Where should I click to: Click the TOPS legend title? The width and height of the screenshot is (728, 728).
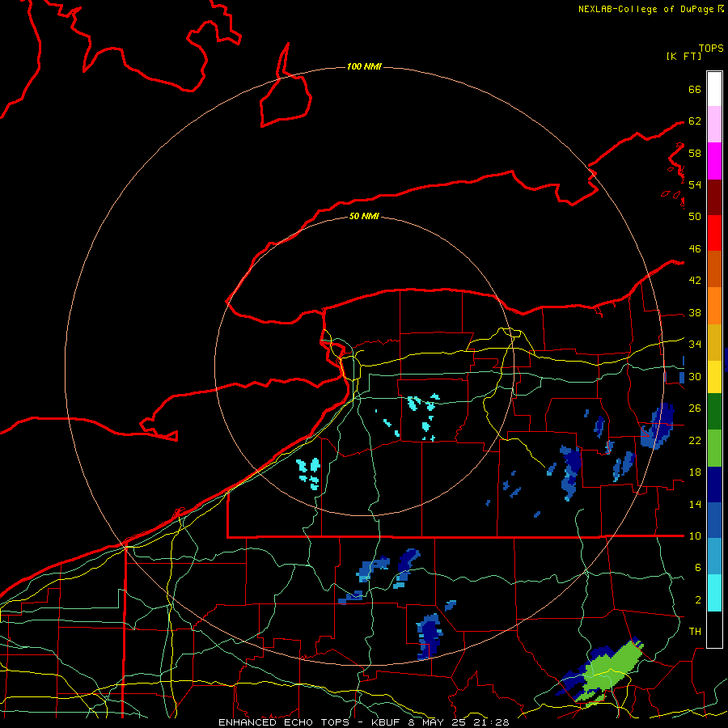click(x=711, y=49)
